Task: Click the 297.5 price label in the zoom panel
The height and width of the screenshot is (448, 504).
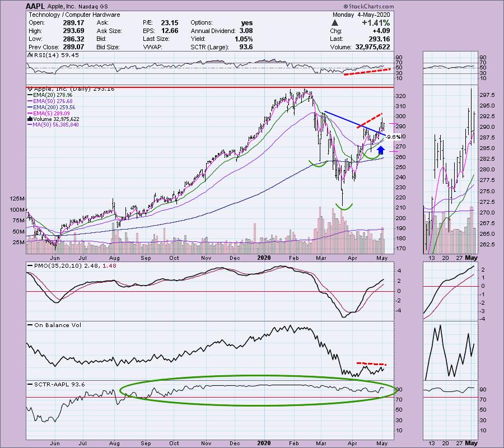Action: tap(488, 95)
